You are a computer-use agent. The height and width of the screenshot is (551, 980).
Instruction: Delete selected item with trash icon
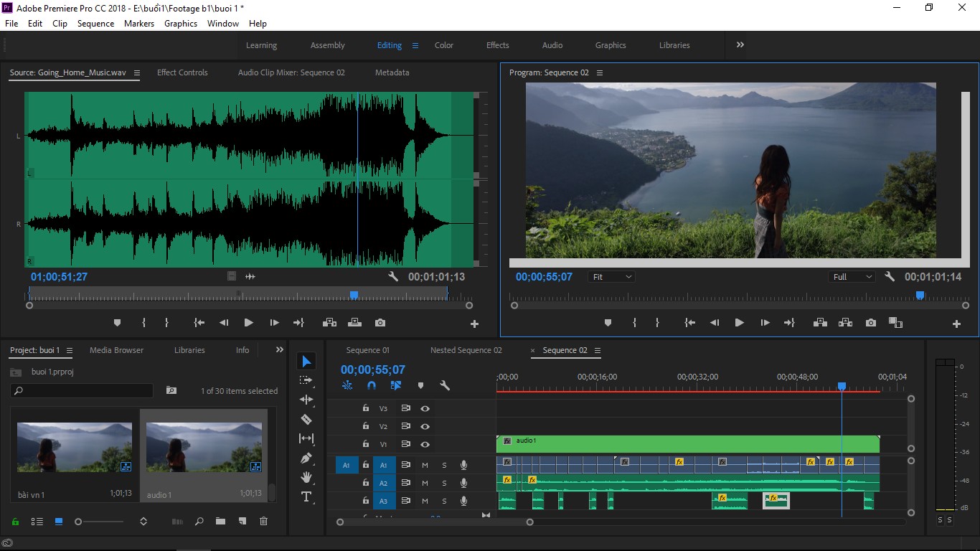263,522
